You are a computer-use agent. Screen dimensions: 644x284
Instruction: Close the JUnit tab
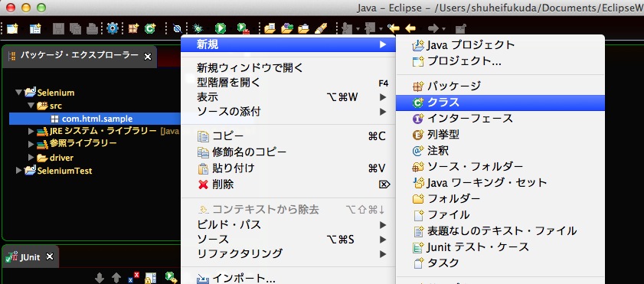tap(50, 257)
